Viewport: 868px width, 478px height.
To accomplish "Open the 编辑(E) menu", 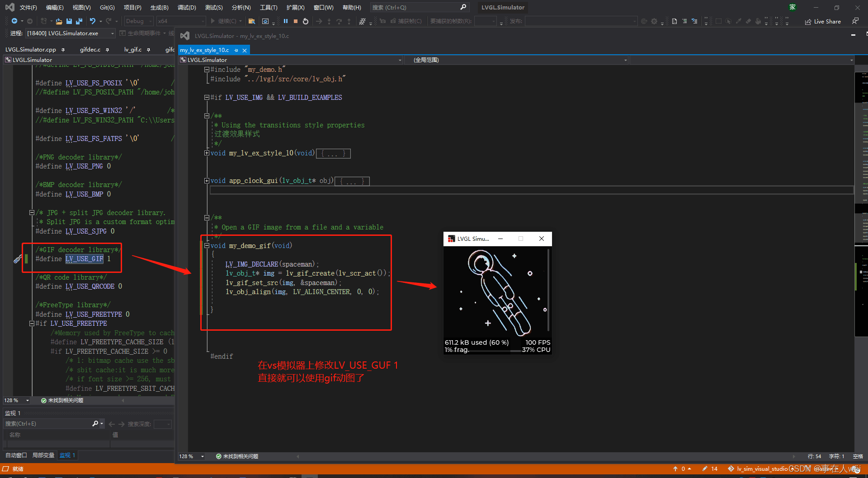I will tap(55, 7).
